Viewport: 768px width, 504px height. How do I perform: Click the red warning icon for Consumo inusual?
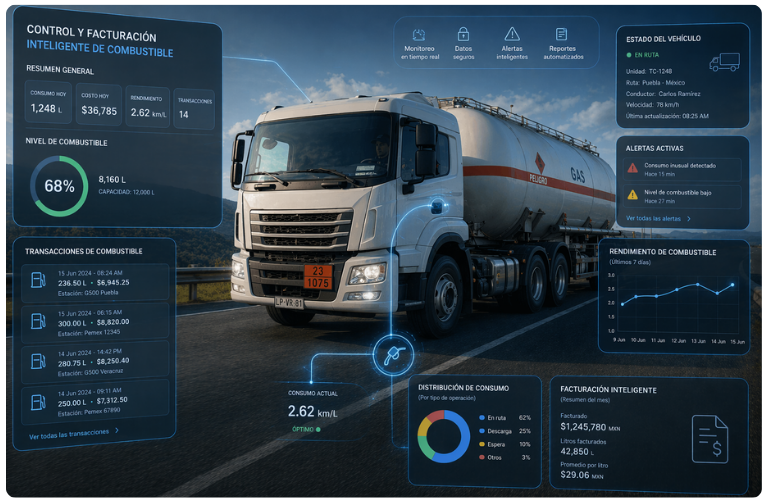pyautogui.click(x=632, y=168)
